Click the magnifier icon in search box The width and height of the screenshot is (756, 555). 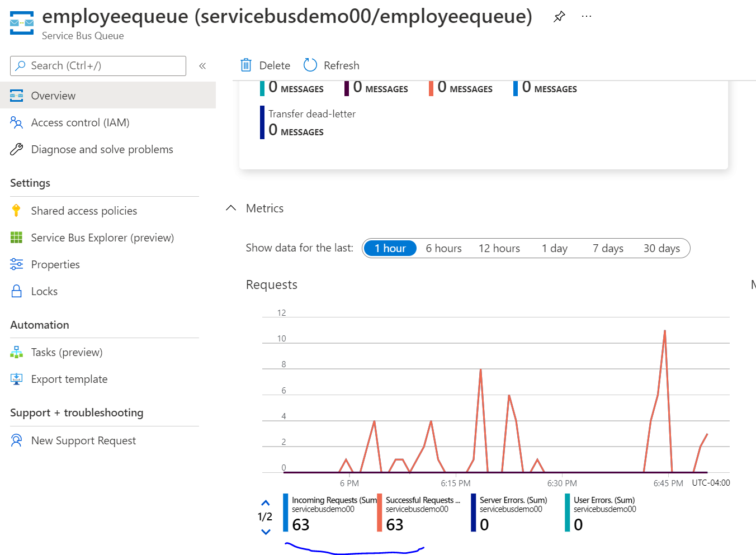coord(21,65)
